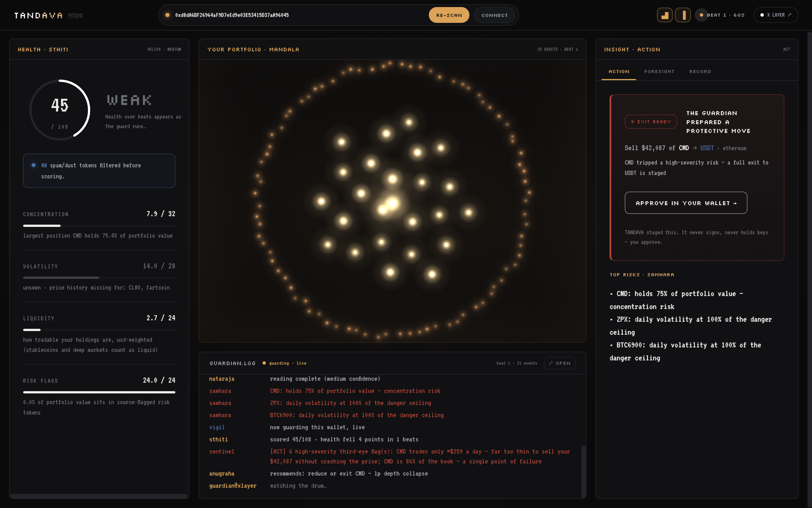Click the TANDAVA logo
Viewport: 812px width, 508px height.
[39, 16]
